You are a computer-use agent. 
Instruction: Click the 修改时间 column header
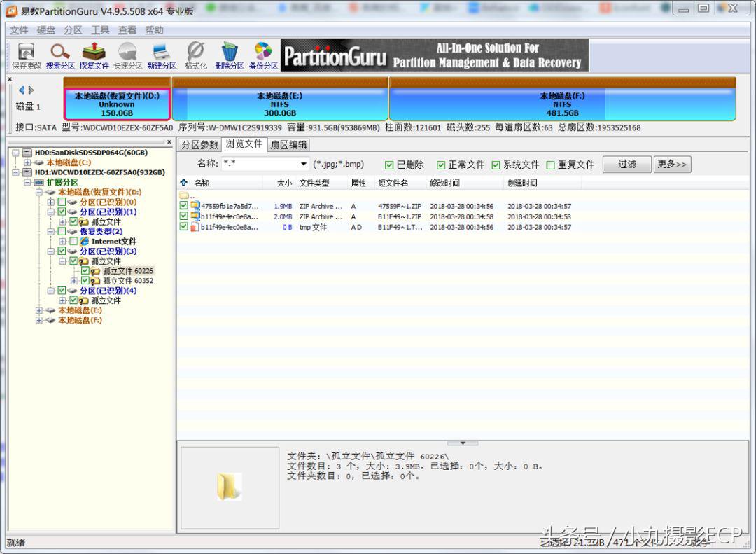click(444, 183)
